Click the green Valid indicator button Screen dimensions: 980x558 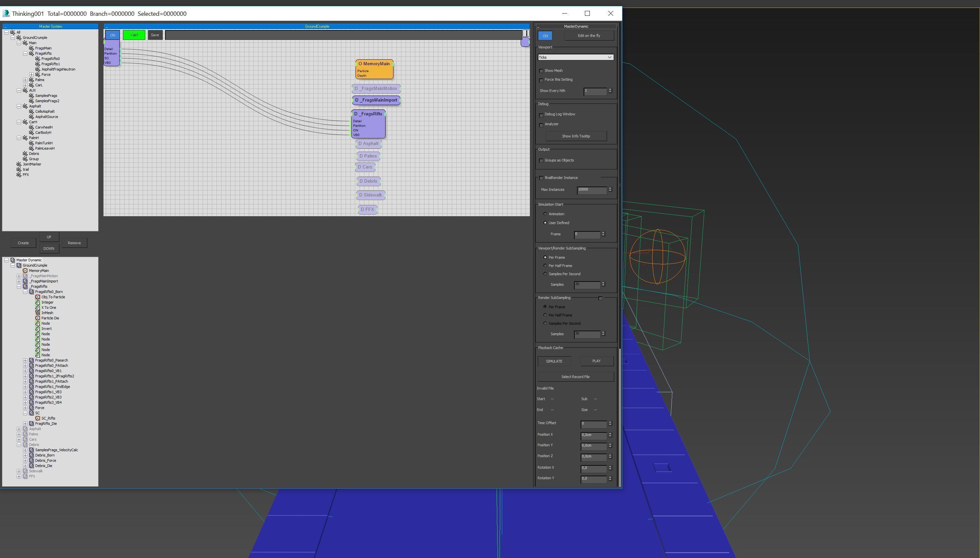[x=134, y=35]
